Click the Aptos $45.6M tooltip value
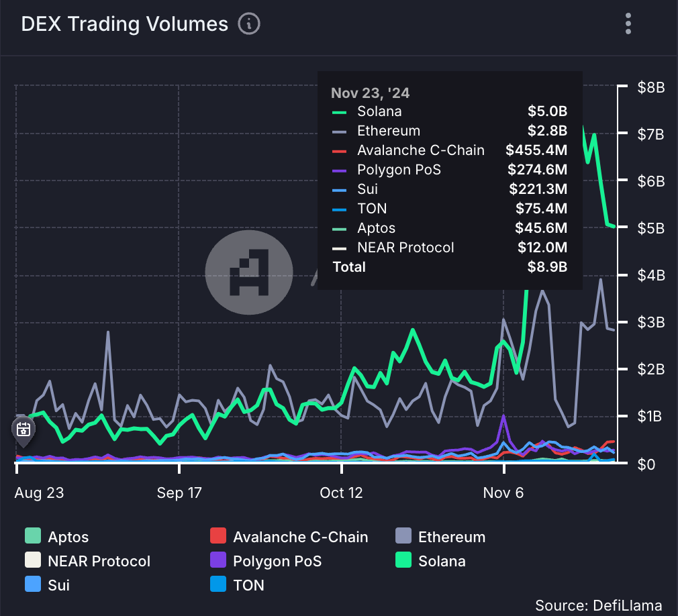Image resolution: width=678 pixels, height=616 pixels. tap(541, 227)
